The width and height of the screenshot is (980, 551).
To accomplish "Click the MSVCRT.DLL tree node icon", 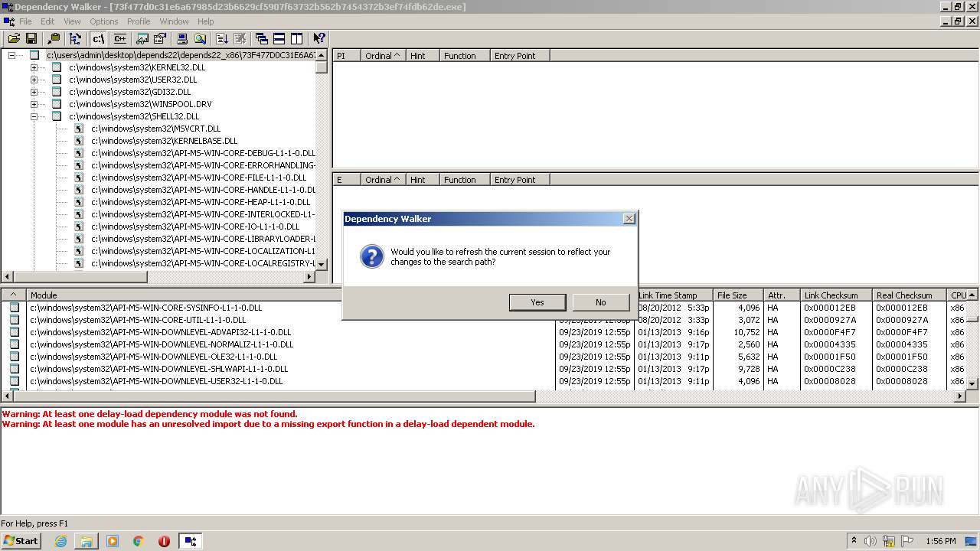I will [x=79, y=129].
